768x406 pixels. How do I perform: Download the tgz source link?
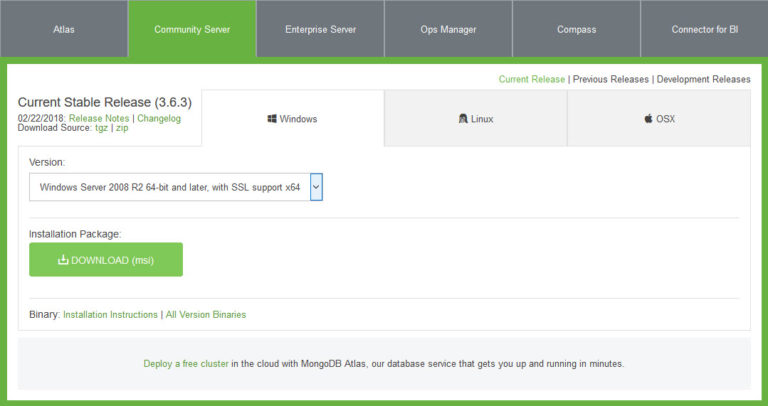click(x=101, y=128)
